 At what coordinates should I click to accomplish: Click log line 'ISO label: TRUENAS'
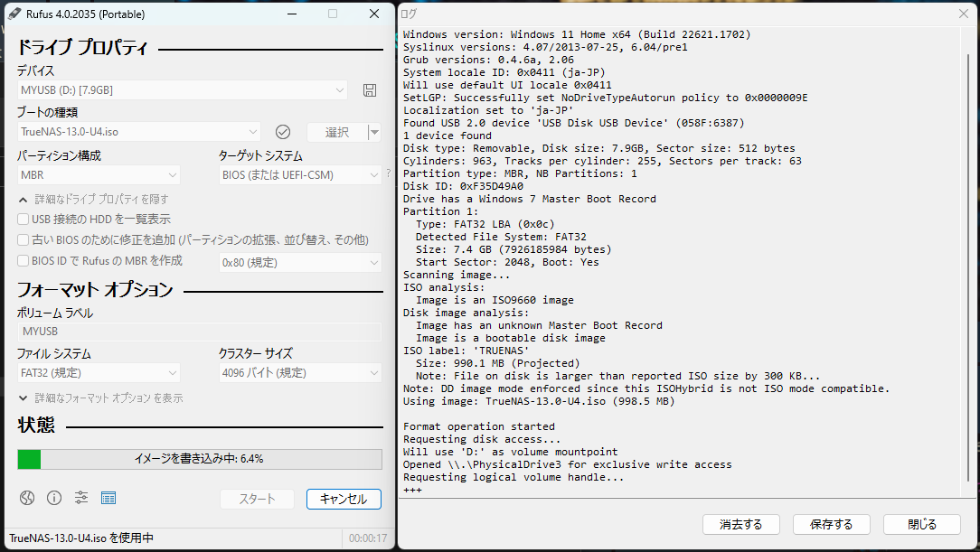click(x=466, y=351)
